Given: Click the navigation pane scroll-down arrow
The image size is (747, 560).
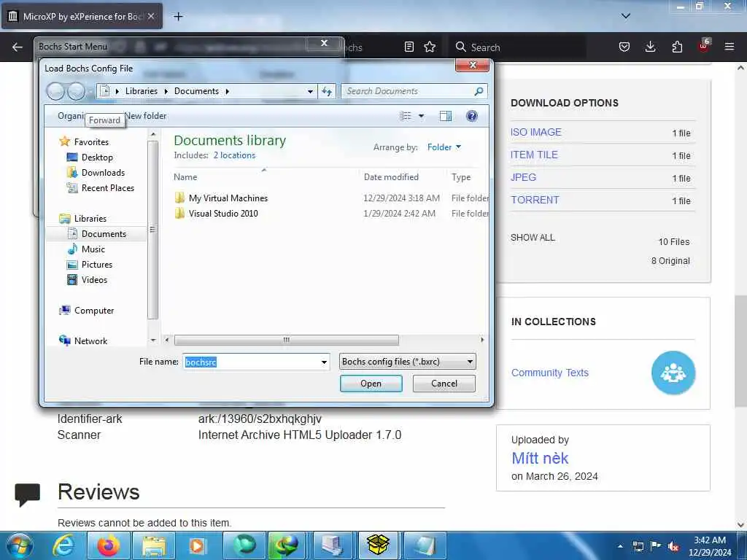Looking at the screenshot, I should coord(153,340).
